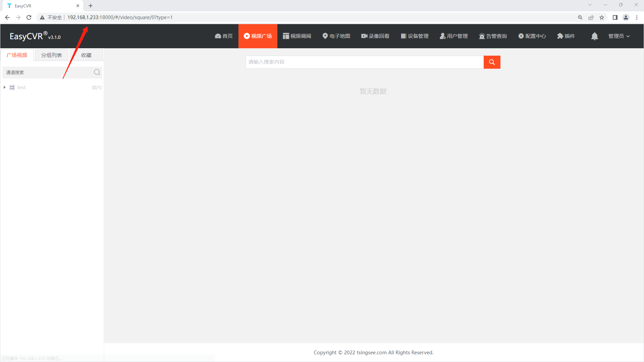Select 用户管理 in navigation bar
Image resolution: width=644 pixels, height=362 pixels.
tap(453, 36)
